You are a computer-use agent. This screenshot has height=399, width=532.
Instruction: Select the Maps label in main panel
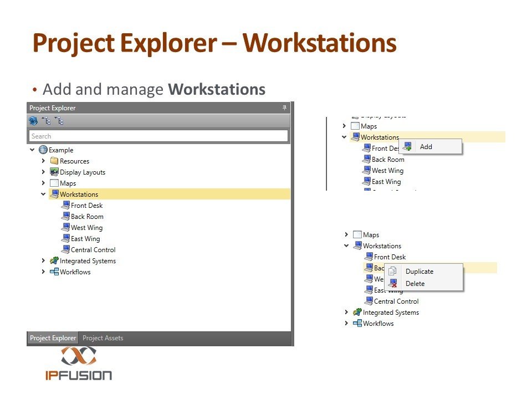[68, 183]
